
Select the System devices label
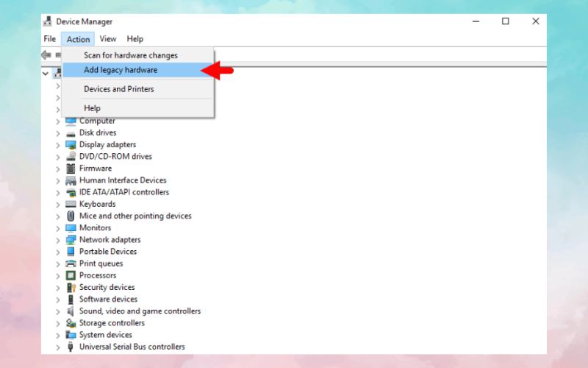click(x=105, y=335)
